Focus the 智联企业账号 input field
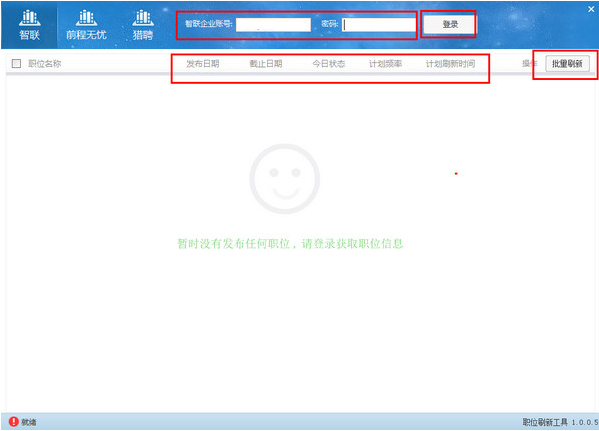599x431 pixels. 273,25
